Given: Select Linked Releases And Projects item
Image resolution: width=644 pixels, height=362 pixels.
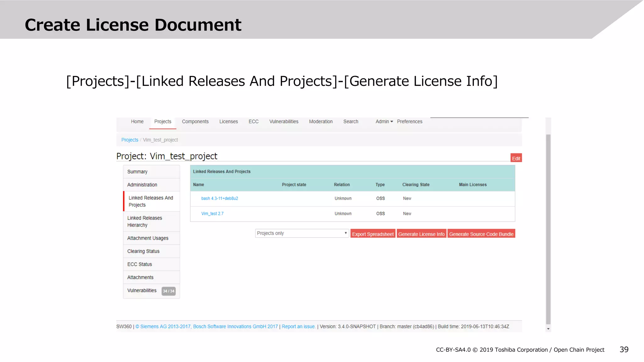Looking at the screenshot, I should [152, 201].
